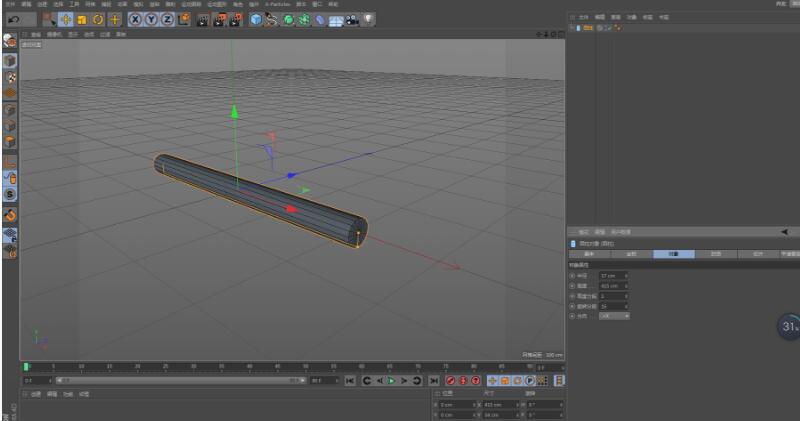Viewport: 800px width, 421px height.
Task: Select the Rotate tool in the toolbar
Action: click(x=98, y=19)
